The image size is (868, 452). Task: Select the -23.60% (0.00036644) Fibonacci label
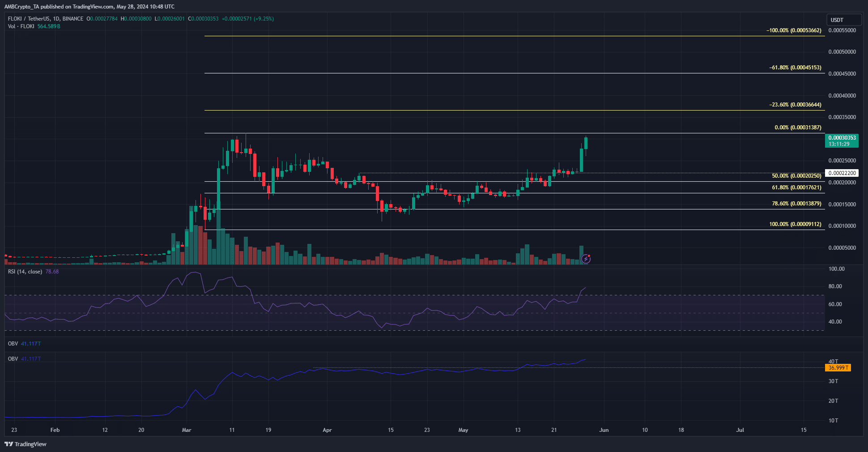point(795,105)
